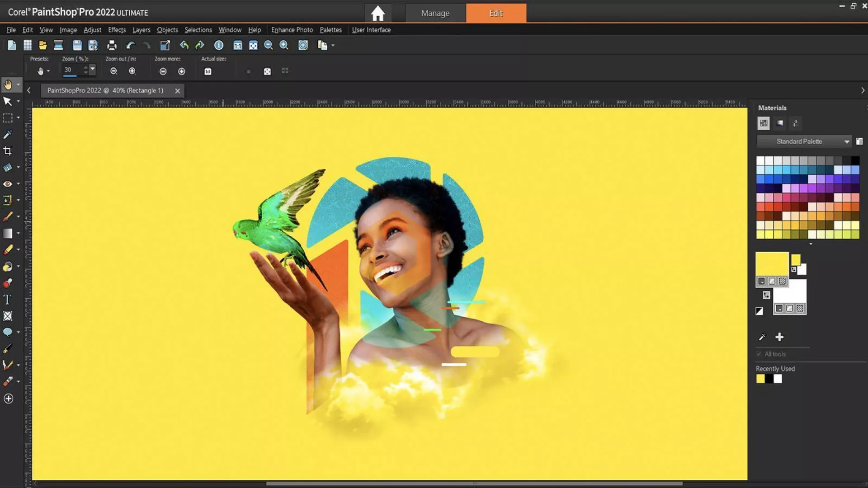Click Enhance Photo button
This screenshot has width=868, height=488.
pyautogui.click(x=292, y=30)
